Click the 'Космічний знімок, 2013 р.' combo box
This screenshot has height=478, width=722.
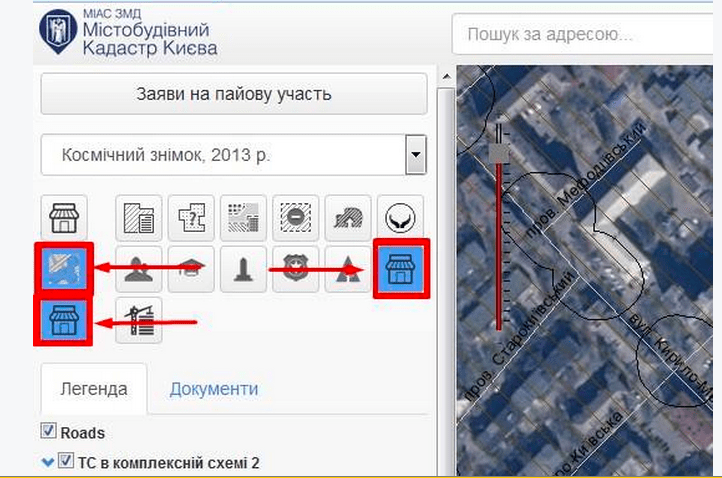click(x=233, y=155)
